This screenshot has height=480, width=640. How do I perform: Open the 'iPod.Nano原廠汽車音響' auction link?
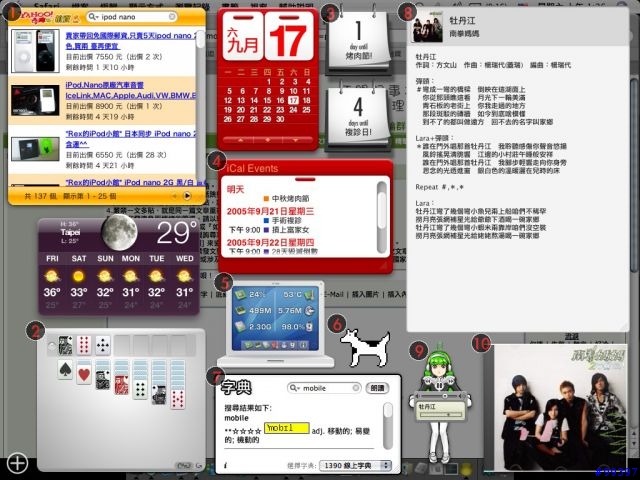pyautogui.click(x=104, y=85)
